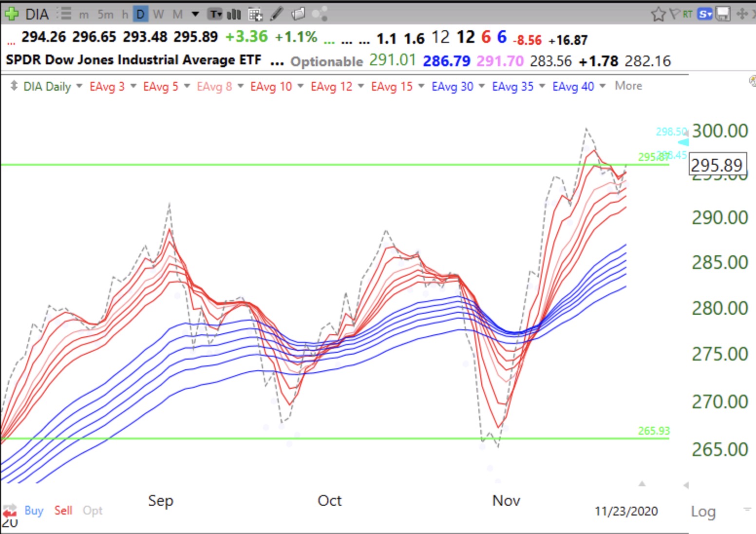Expand the EAvg 8 indicator dropdown
Image resolution: width=756 pixels, height=534 pixels.
click(240, 86)
